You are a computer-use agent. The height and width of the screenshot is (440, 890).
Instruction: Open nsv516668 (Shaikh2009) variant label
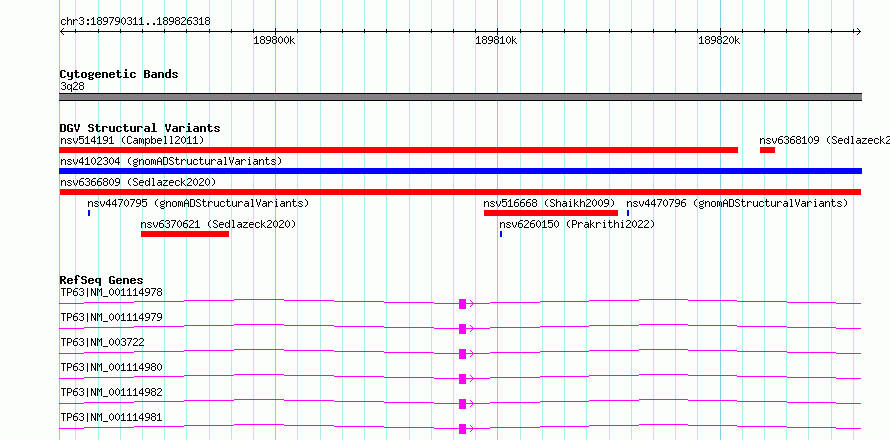coord(549,203)
